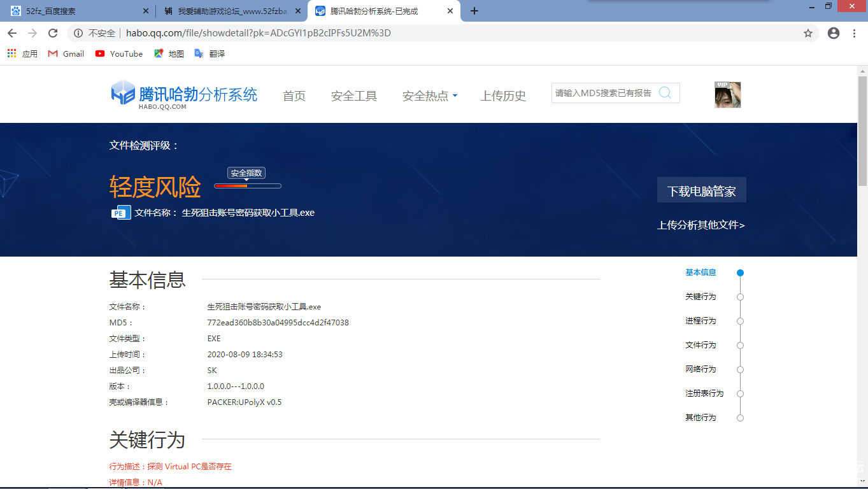868x489 pixels.
Task: Select the 腾讯哈勃分析系统-已完成 tab
Action: [x=384, y=11]
